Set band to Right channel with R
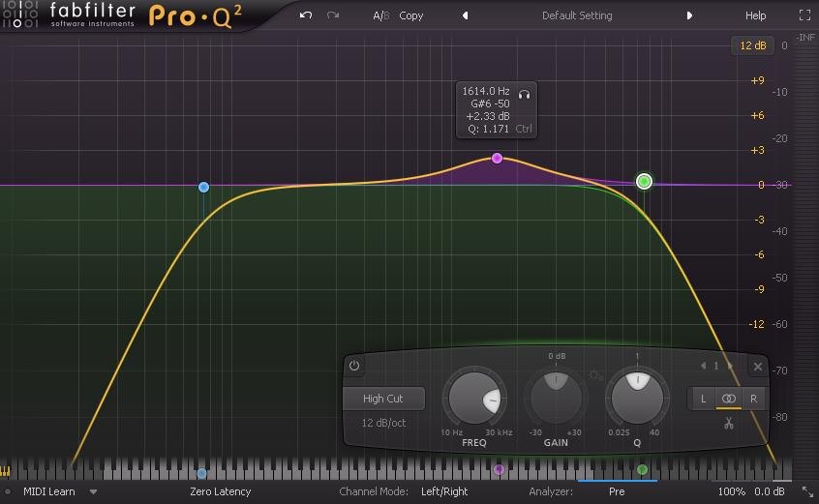This screenshot has width=819, height=504. pyautogui.click(x=754, y=399)
